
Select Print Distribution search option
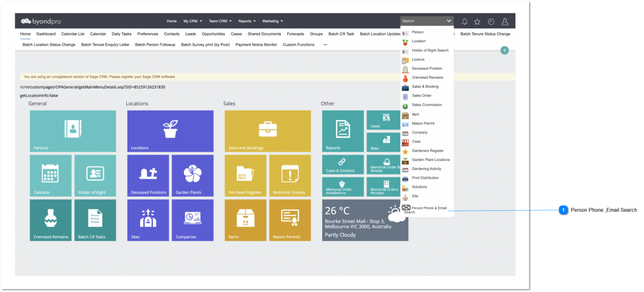coord(427,178)
